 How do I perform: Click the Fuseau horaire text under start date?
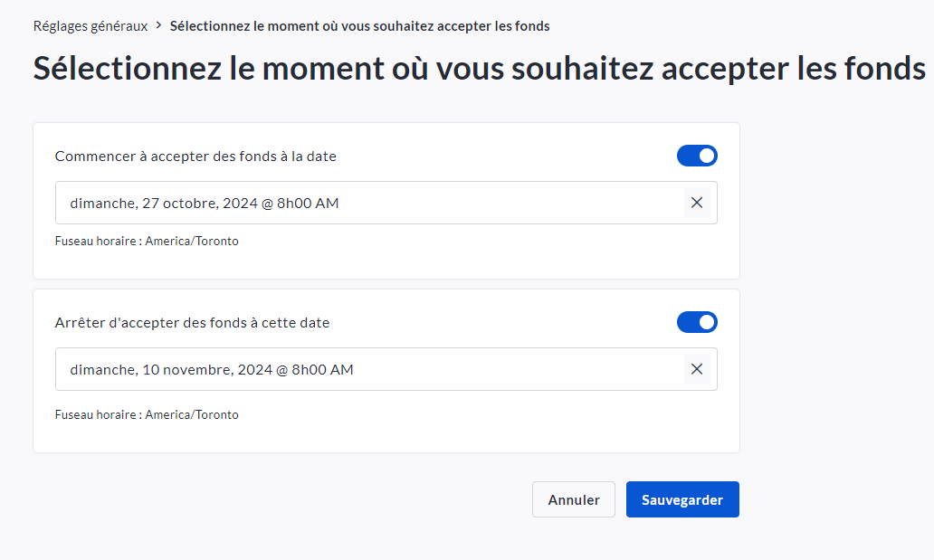147,242
